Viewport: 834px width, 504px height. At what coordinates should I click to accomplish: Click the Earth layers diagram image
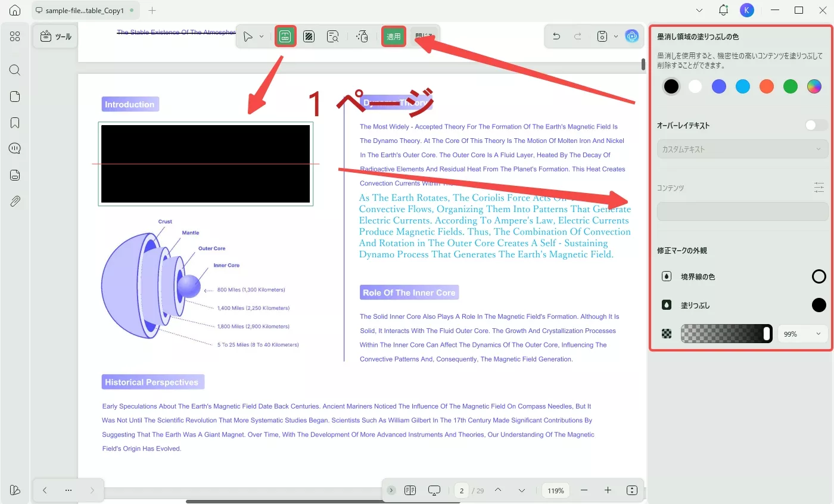tap(200, 284)
